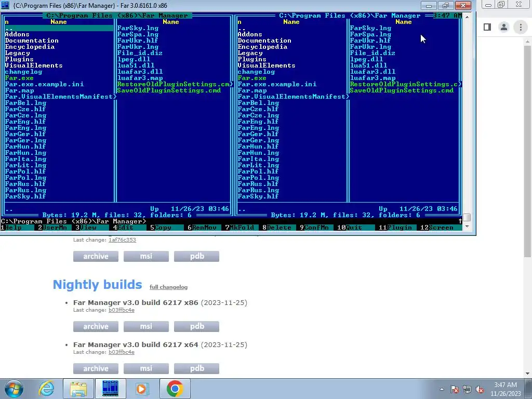Select FarRus.hlf in right panel
The width and height of the screenshot is (532, 399).
click(258, 184)
